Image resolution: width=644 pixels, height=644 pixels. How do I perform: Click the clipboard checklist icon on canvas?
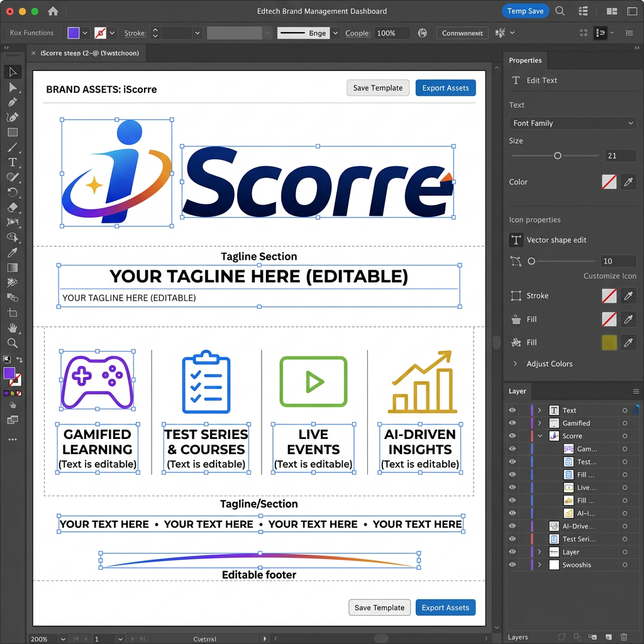(x=206, y=382)
